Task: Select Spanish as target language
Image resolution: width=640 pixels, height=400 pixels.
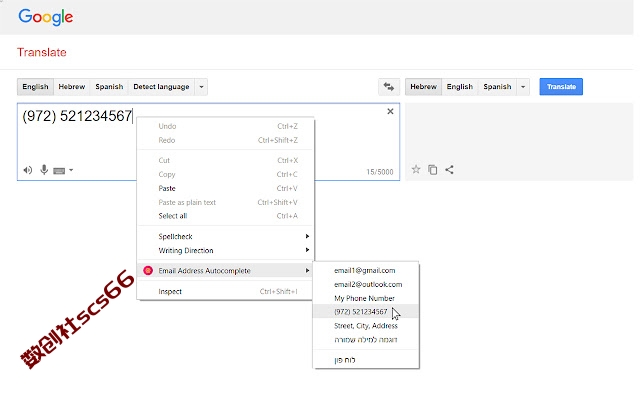Action: (x=497, y=87)
